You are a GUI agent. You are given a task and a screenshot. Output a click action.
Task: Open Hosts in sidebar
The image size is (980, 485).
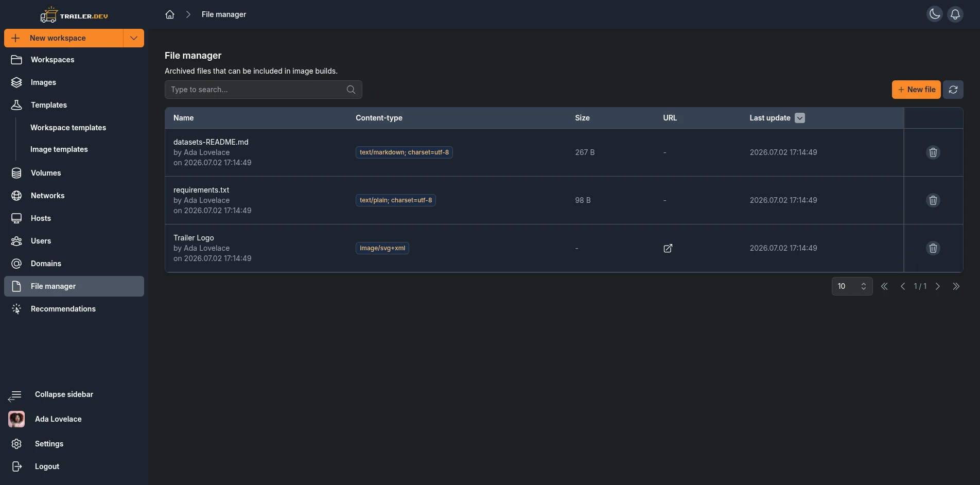point(74,218)
